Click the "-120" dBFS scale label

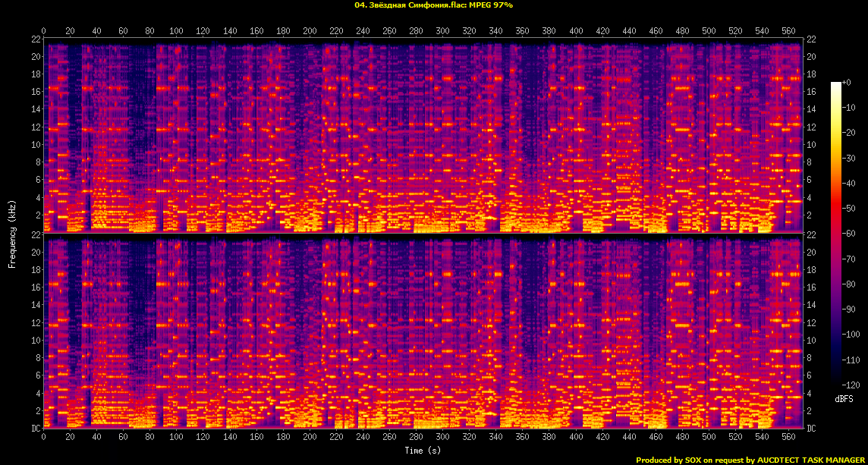pyautogui.click(x=849, y=385)
